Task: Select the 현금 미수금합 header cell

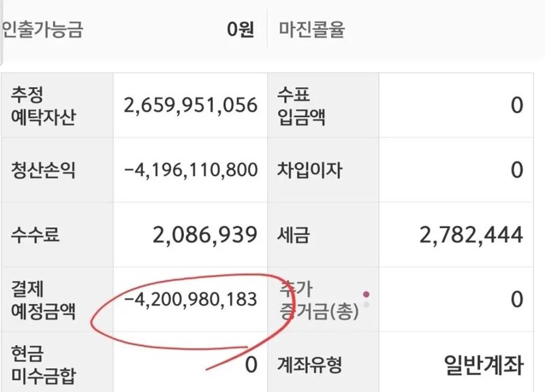Action: [44, 364]
